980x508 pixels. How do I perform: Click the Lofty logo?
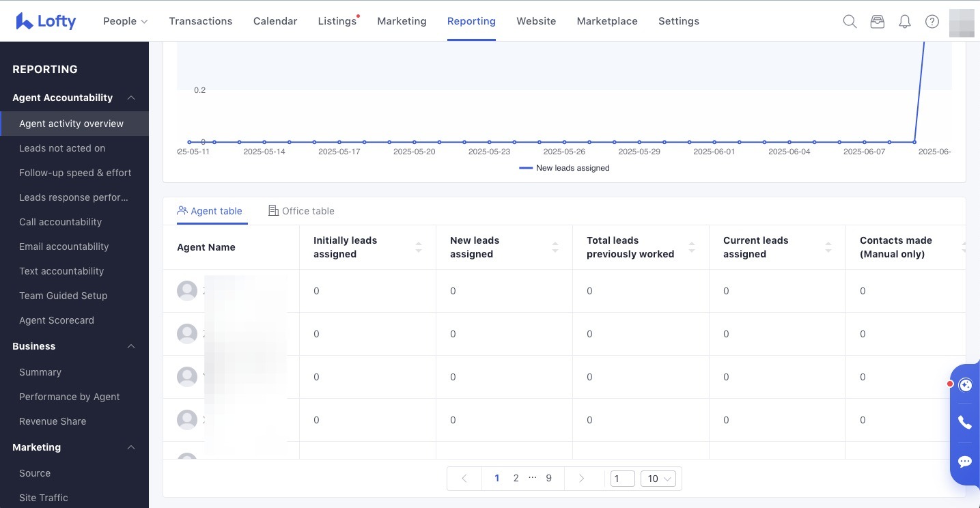click(x=46, y=21)
